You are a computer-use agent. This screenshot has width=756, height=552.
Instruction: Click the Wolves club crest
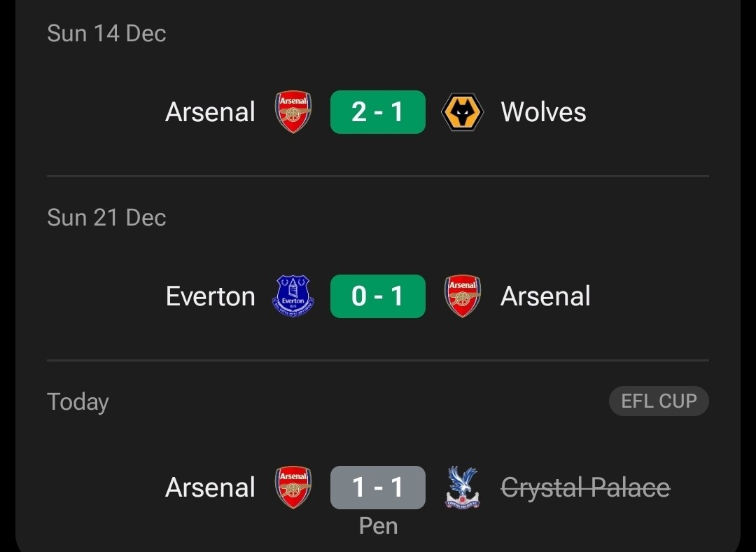(463, 112)
